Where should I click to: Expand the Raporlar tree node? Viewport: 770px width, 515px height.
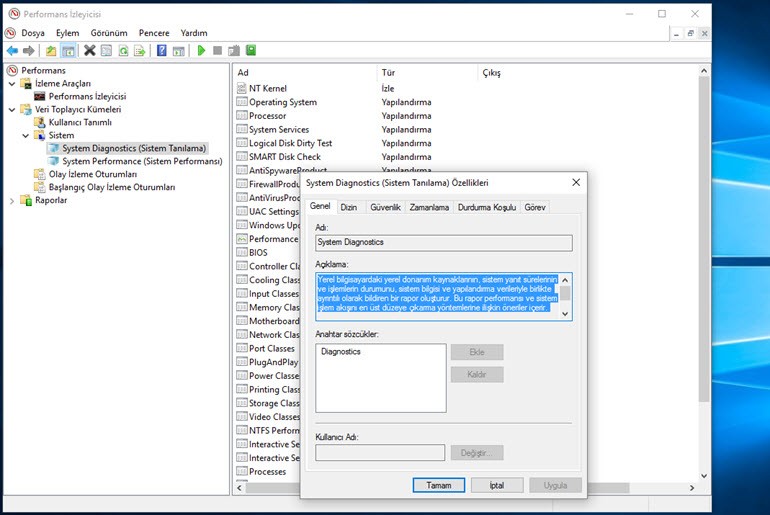12,200
